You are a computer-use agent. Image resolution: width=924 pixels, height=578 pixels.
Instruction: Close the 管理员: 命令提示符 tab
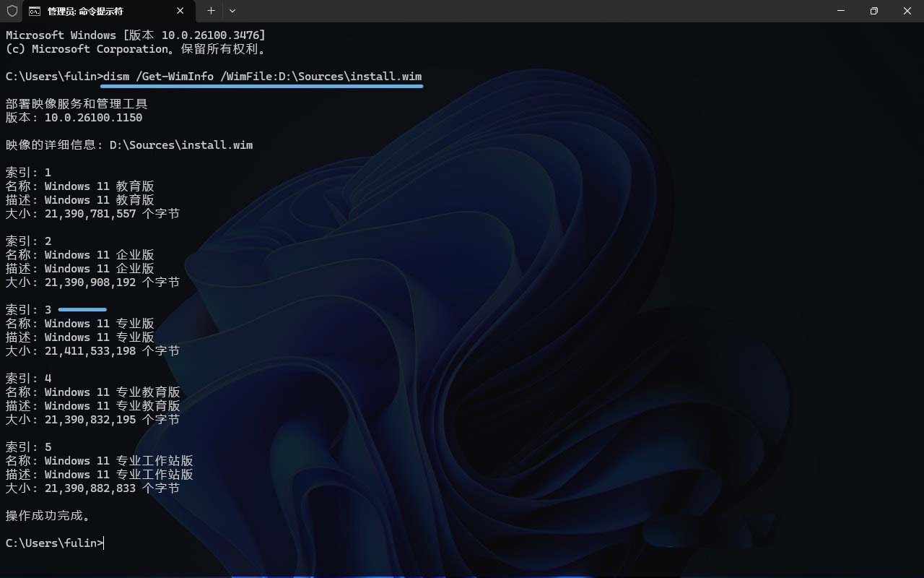click(x=180, y=11)
